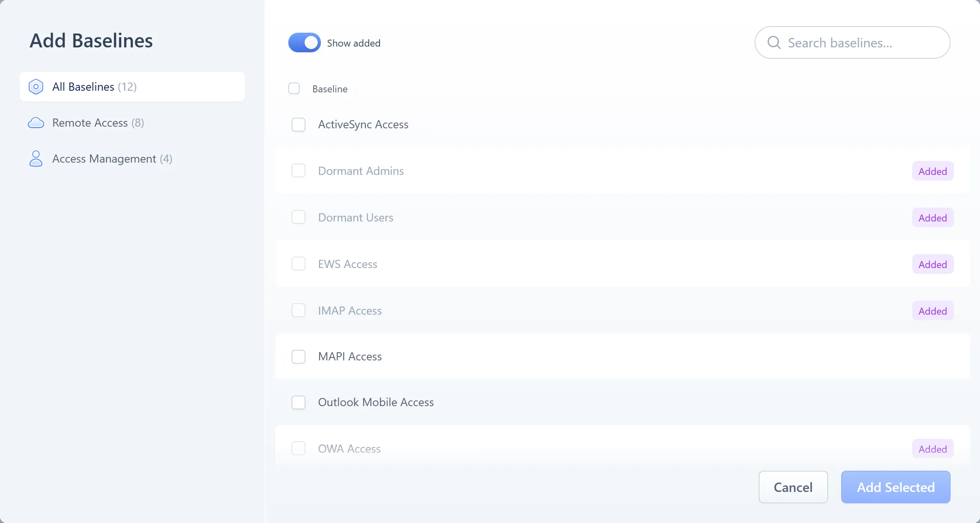Click the EWS Access checkbox

pyautogui.click(x=298, y=264)
